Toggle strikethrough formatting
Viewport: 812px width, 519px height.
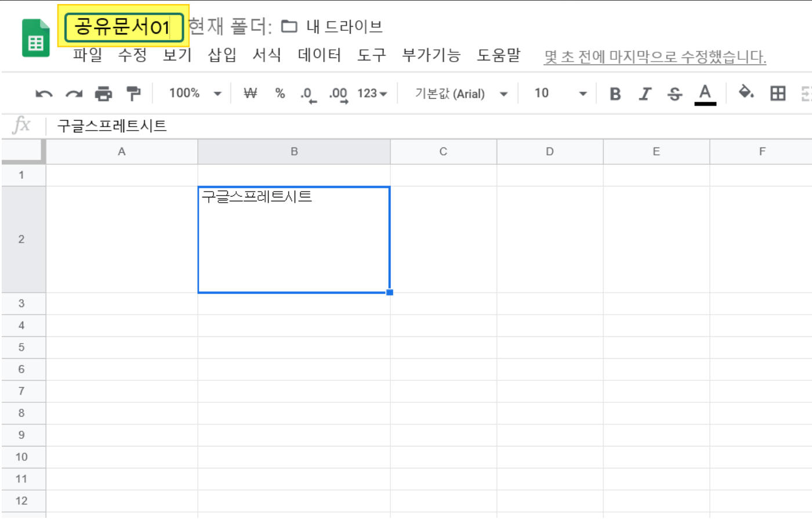click(x=675, y=93)
